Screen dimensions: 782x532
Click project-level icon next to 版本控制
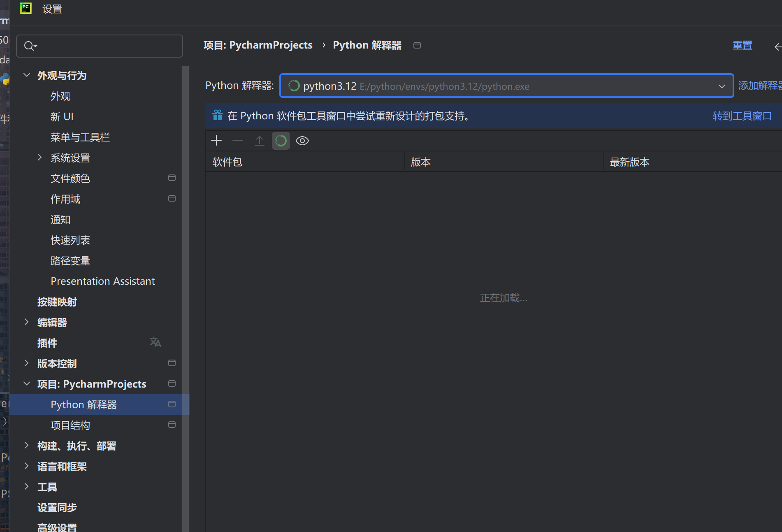[172, 363]
